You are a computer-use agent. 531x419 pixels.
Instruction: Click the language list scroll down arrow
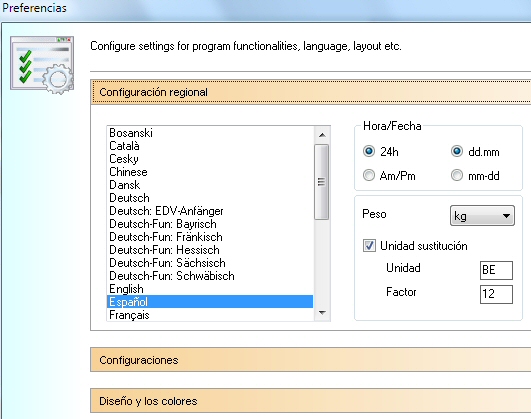[x=322, y=312]
